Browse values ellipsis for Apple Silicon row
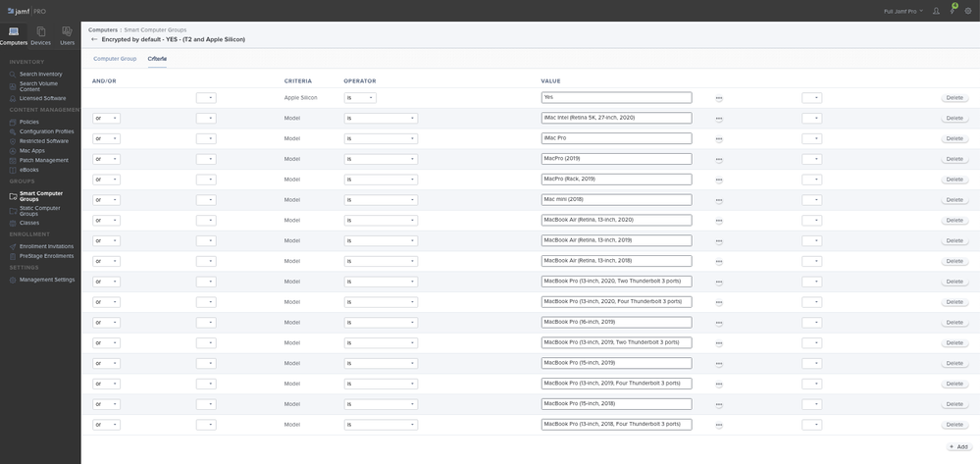 tap(719, 98)
